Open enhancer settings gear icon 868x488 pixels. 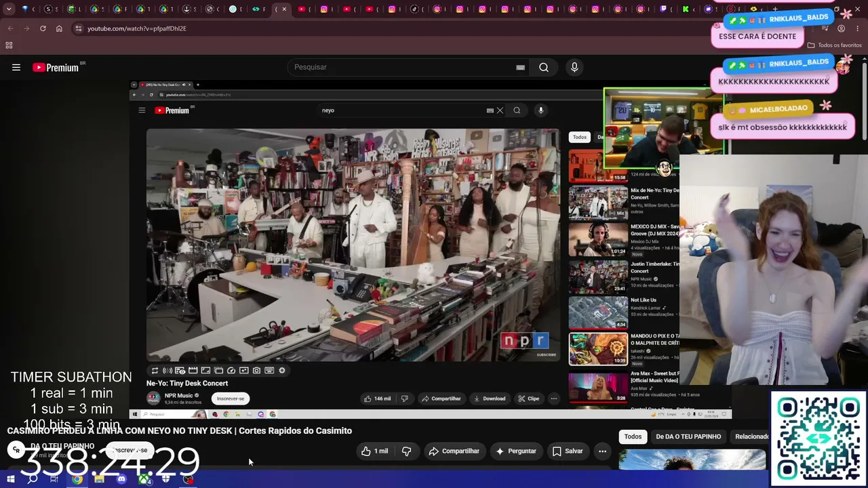click(282, 371)
